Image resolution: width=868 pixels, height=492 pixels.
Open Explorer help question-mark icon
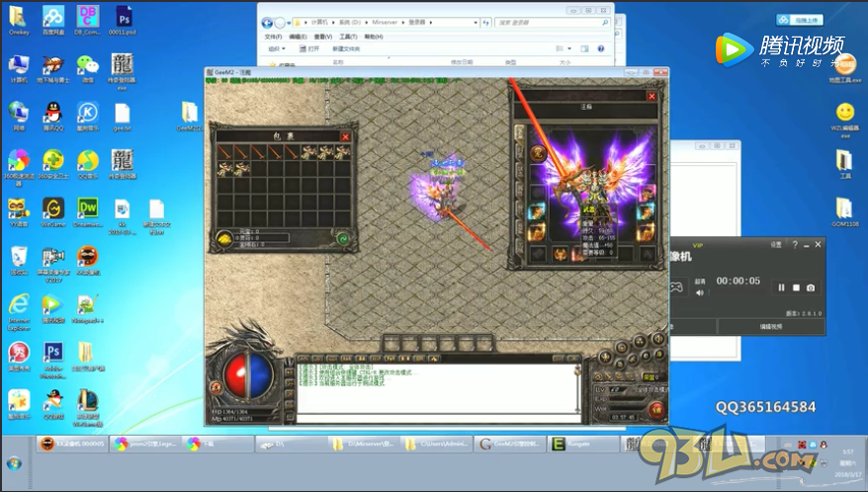601,48
